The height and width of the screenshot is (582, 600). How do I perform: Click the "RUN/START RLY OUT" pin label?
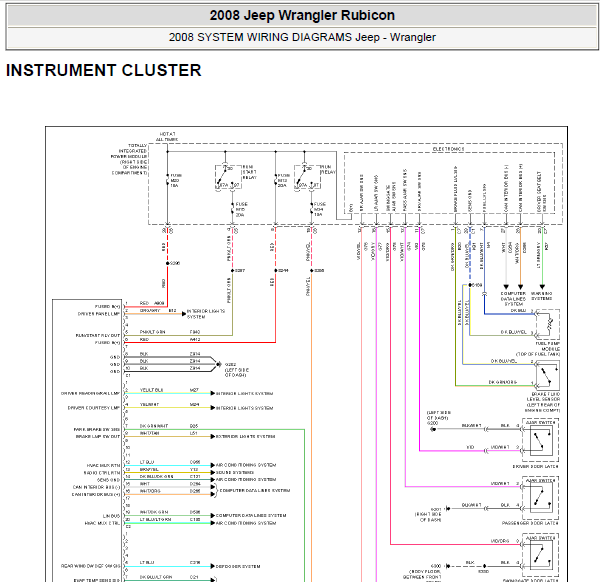(x=98, y=335)
